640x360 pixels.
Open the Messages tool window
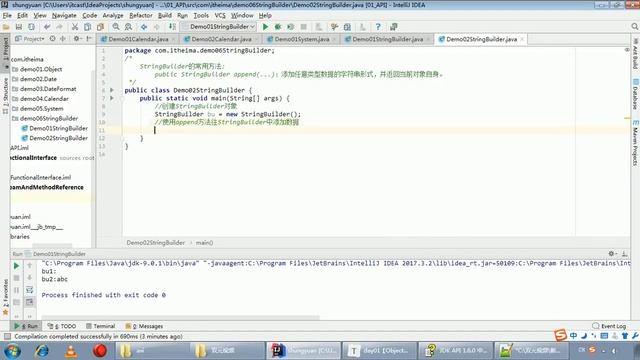coord(144,326)
